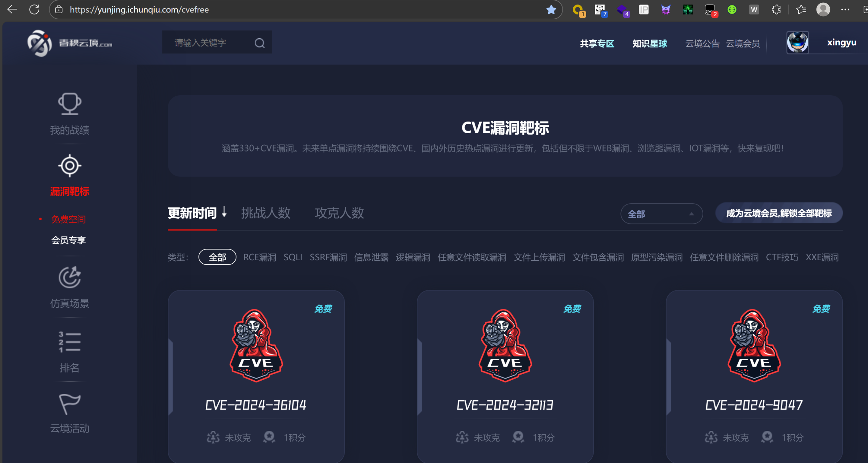Click the search magnifier icon
The image size is (868, 463).
pos(259,43)
